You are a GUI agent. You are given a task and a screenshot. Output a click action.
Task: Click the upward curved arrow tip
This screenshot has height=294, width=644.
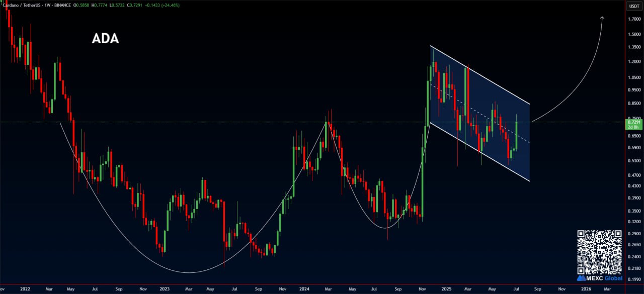(602, 18)
